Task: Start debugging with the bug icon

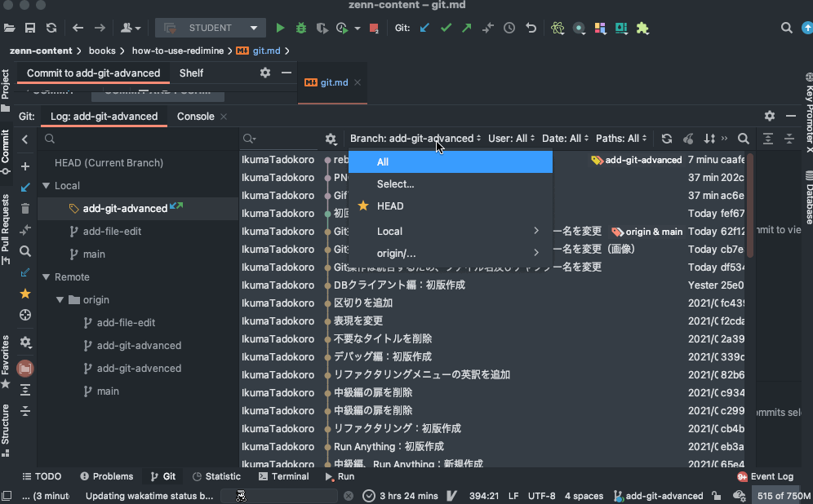Action: pos(300,27)
